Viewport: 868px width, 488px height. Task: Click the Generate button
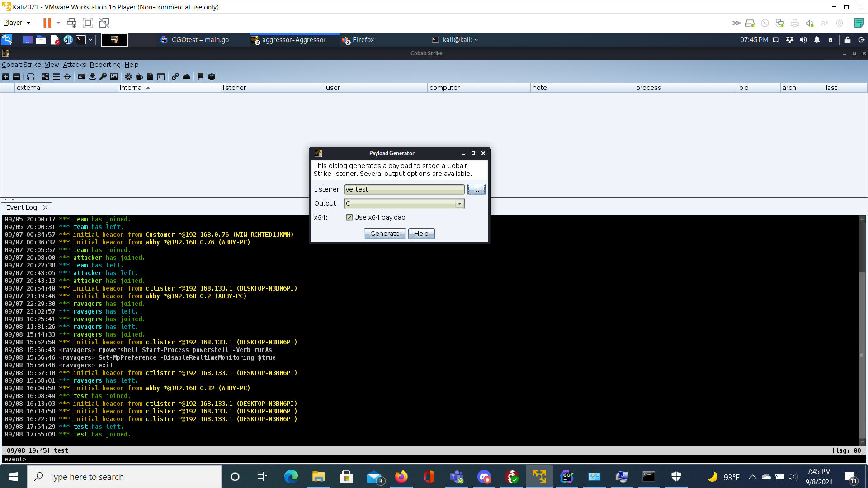[x=385, y=234]
